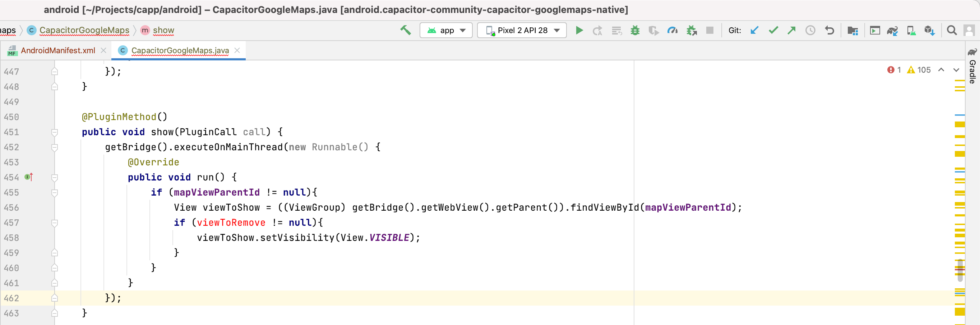Run the app on Pixel 2 emulator
980x325 pixels.
579,30
